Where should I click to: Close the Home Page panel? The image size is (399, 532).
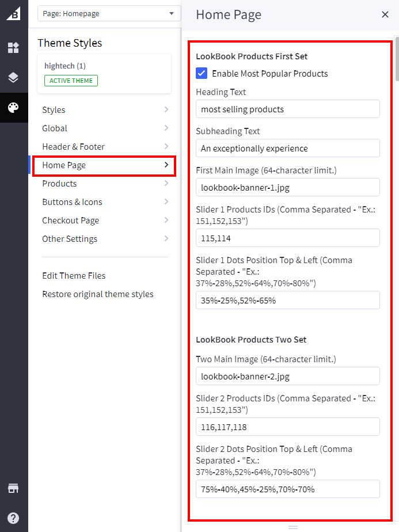point(385,14)
